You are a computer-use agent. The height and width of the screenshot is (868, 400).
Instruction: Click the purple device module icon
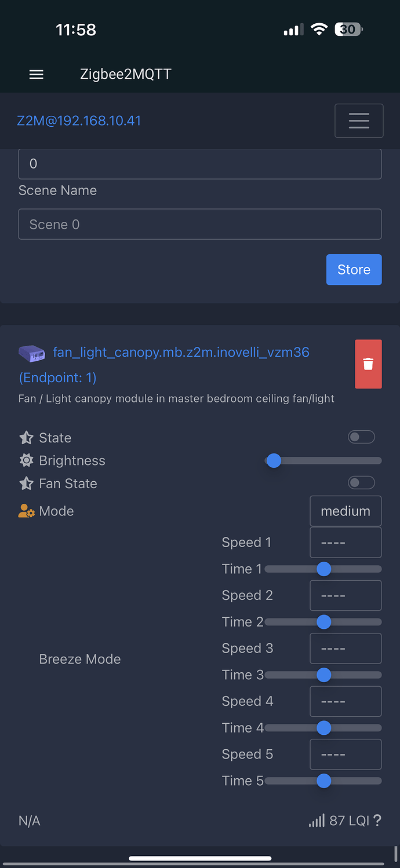[32, 353]
